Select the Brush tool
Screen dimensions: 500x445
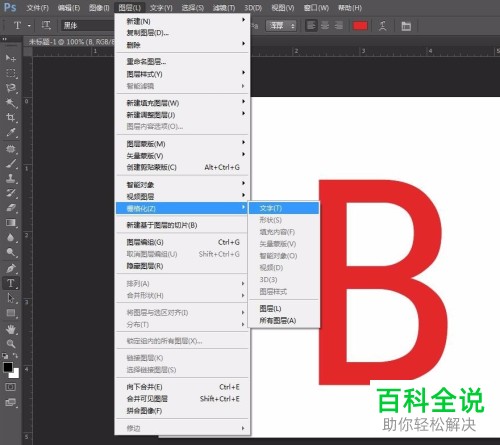tap(11, 164)
